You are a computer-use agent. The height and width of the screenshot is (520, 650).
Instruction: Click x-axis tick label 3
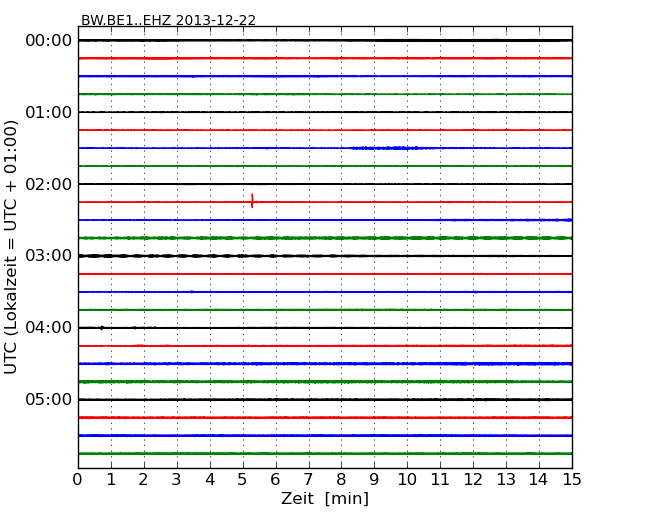point(177,479)
